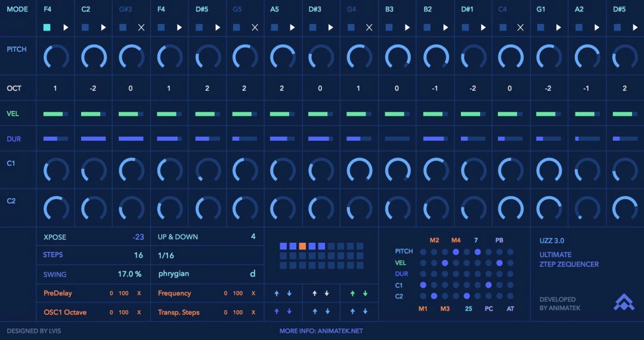
Task: Click the PreDelay minimum value 0
Action: click(x=112, y=293)
